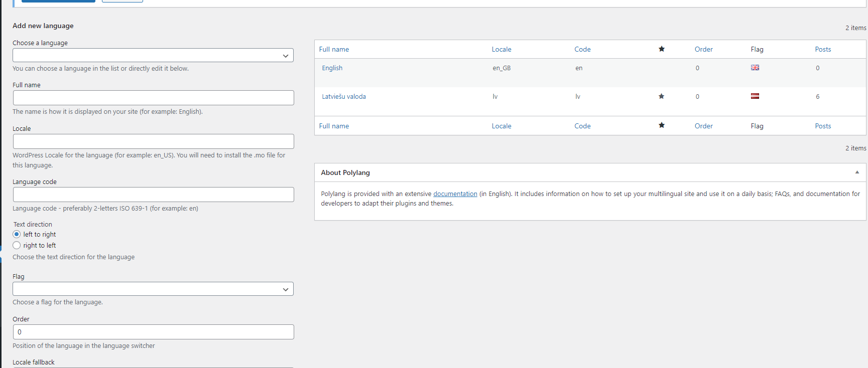Sort languages by Locale column header
This screenshot has width=868, height=368.
tap(501, 49)
